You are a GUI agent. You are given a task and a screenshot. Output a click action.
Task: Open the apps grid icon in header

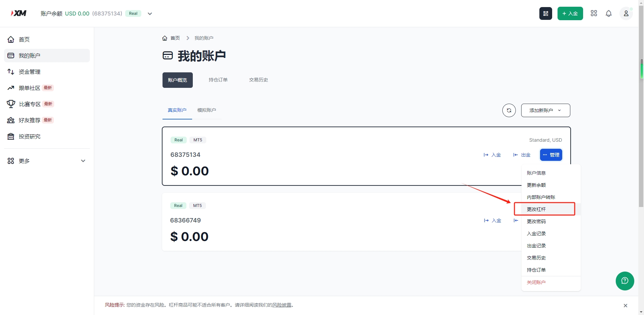[594, 13]
